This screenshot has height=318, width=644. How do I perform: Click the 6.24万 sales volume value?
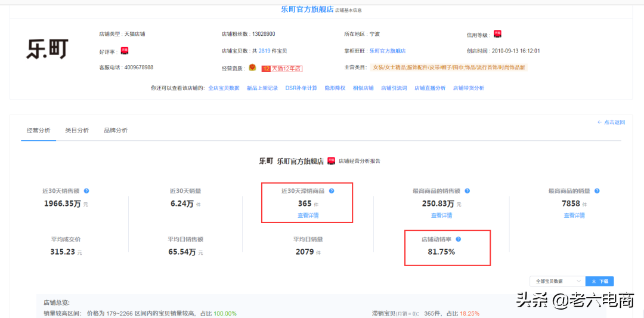pos(182,203)
